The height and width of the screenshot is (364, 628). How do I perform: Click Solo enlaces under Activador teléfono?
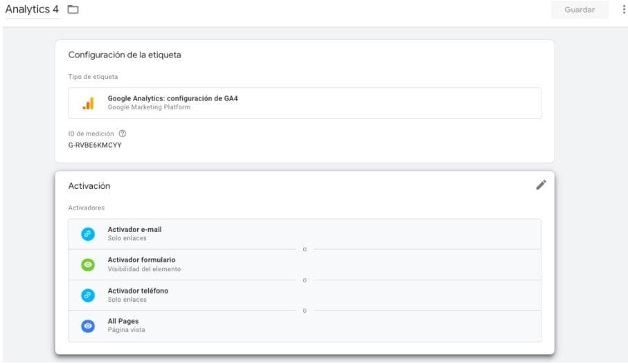coord(127,300)
